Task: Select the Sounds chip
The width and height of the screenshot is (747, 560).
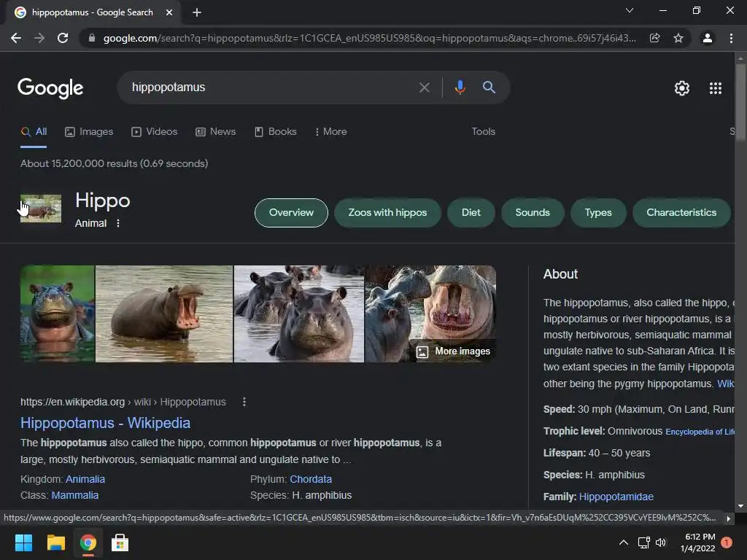Action: (532, 213)
